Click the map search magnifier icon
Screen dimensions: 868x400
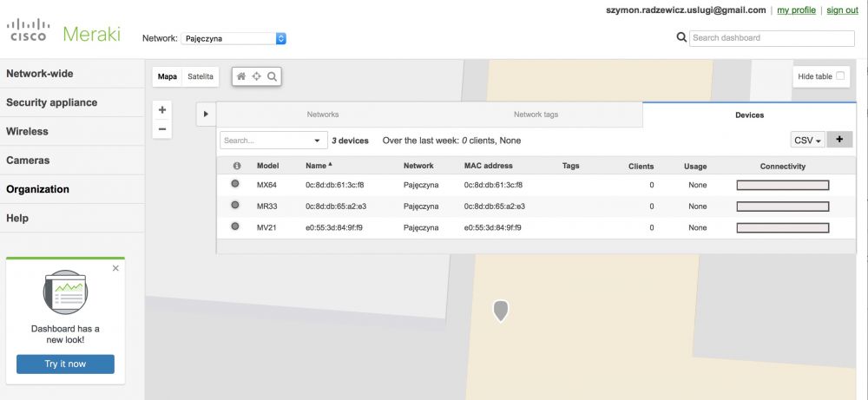coord(272,76)
